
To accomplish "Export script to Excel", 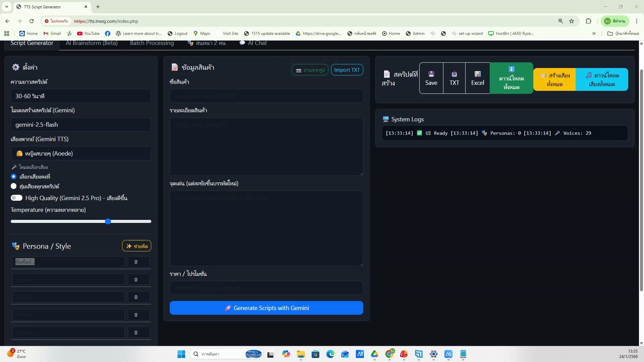I will coord(477,78).
